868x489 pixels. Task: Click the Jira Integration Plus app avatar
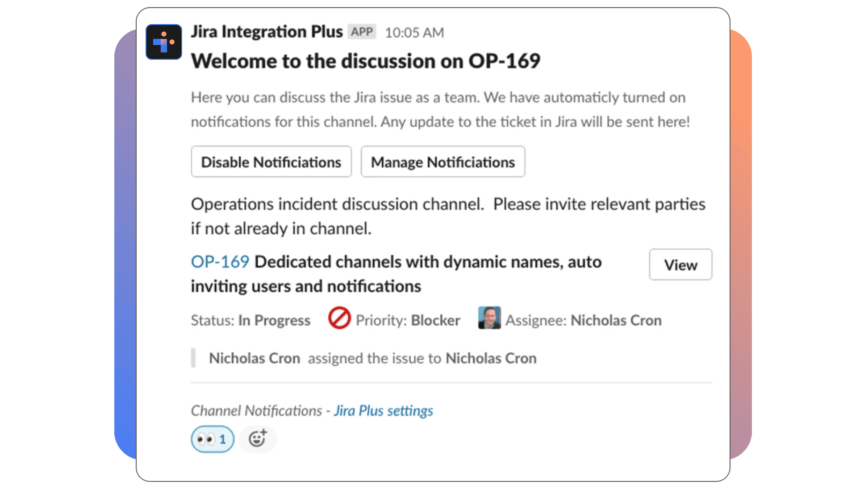[164, 42]
